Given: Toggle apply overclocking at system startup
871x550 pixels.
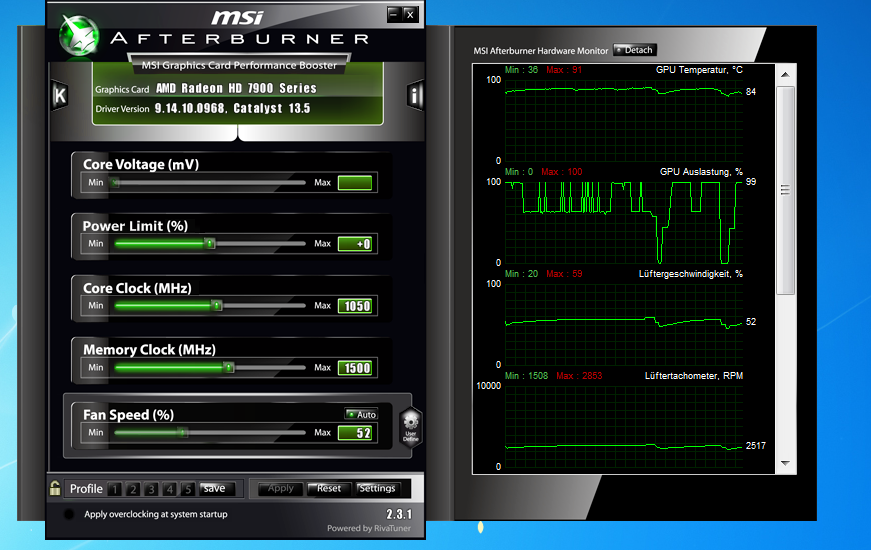Looking at the screenshot, I should coord(69,514).
